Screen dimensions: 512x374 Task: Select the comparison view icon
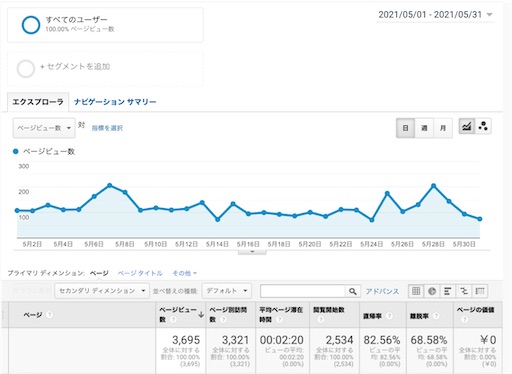point(464,291)
